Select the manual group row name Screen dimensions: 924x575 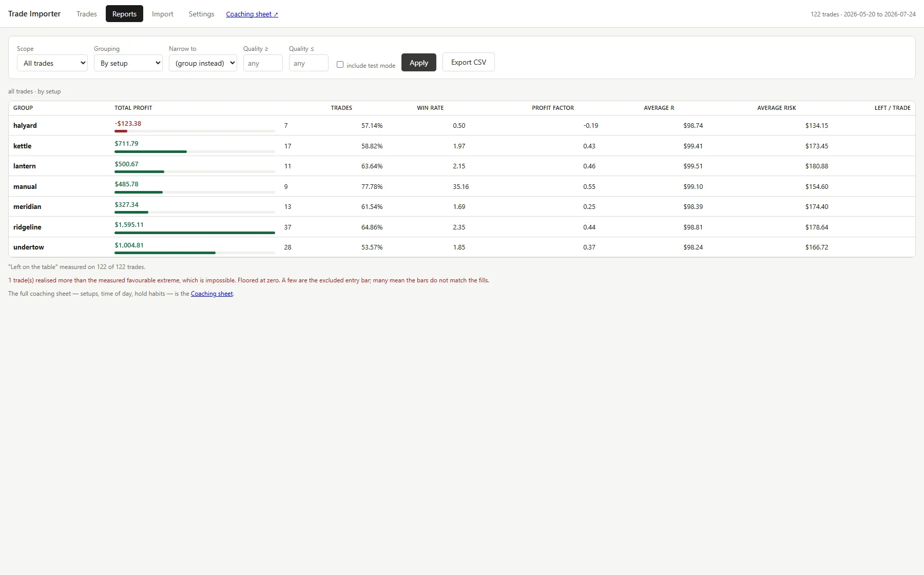pos(25,186)
